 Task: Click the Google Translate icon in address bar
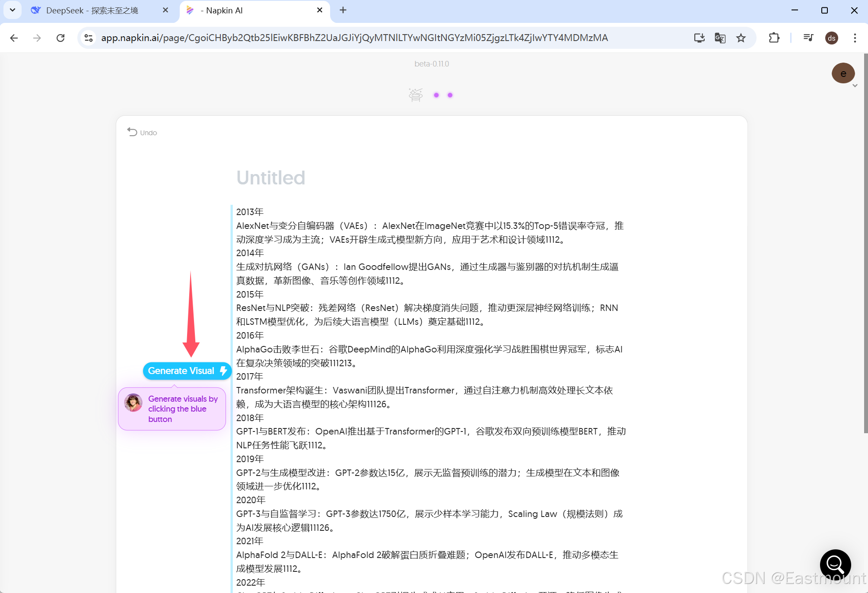point(720,38)
